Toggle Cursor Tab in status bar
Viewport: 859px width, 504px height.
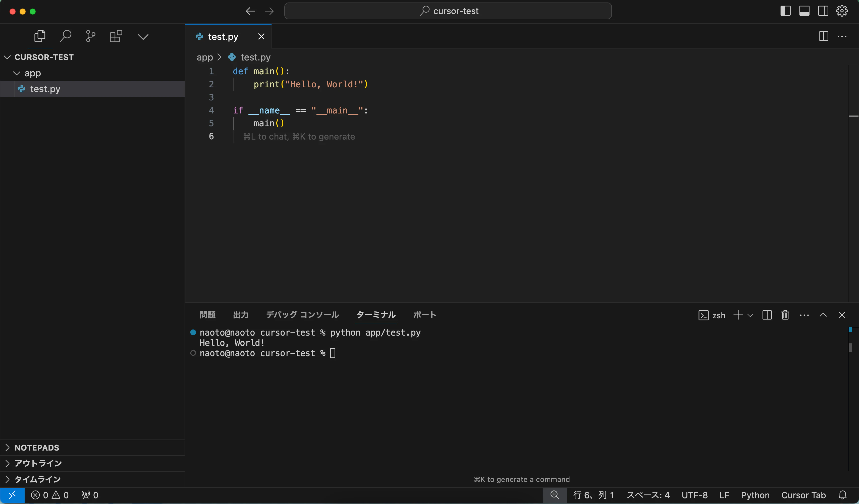coord(803,495)
